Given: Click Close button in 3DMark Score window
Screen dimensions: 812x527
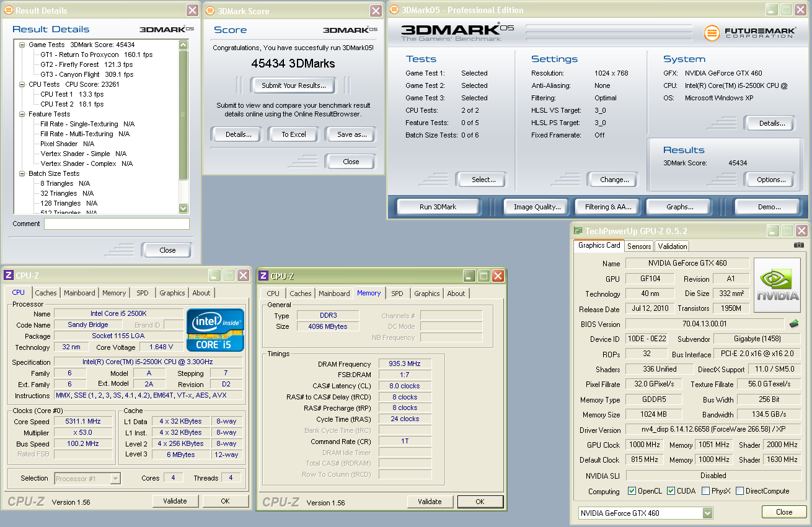Looking at the screenshot, I should coord(351,162).
